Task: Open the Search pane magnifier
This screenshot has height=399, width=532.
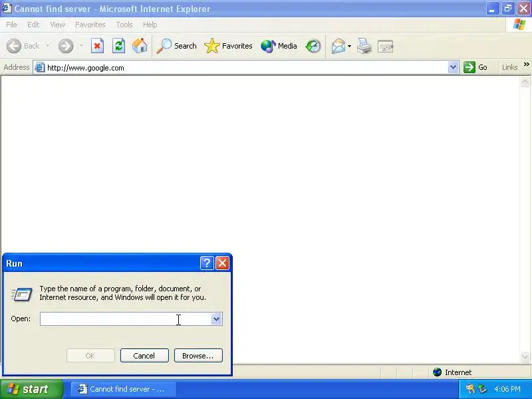Action: tap(164, 46)
